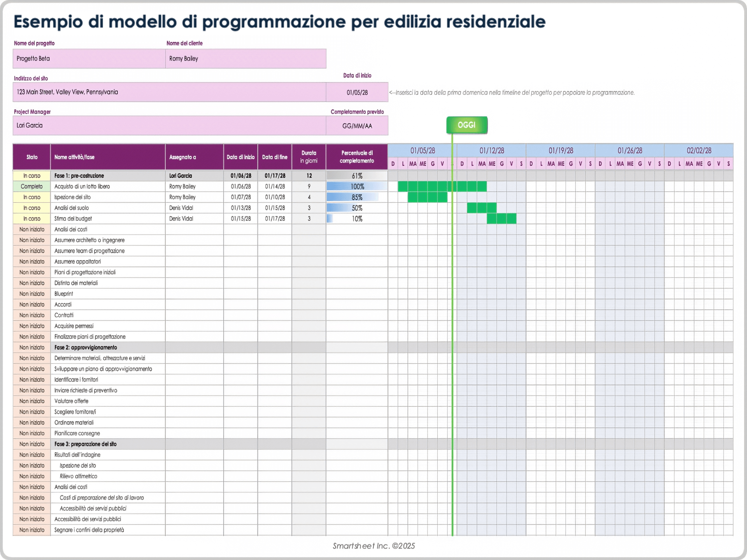Image resolution: width=747 pixels, height=560 pixels.
Task: Select the 01/12/28 week header
Action: click(x=491, y=150)
